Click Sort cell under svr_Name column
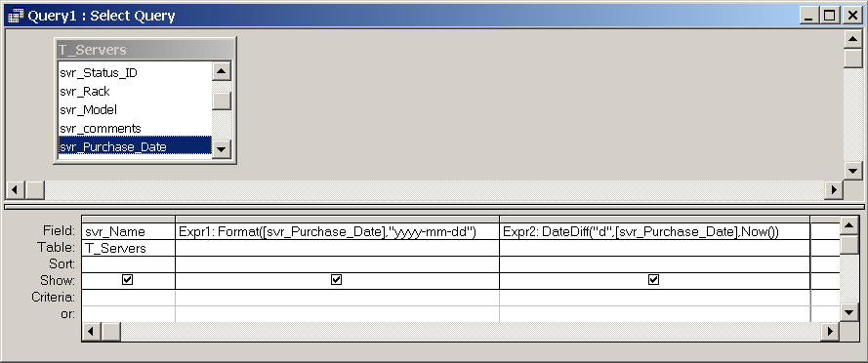The image size is (868, 363). 129,264
